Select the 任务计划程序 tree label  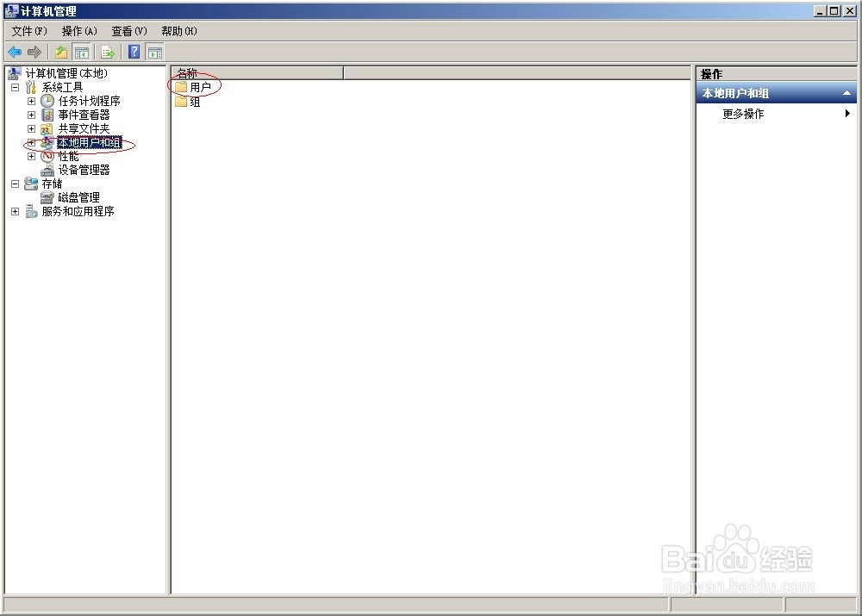coord(89,101)
